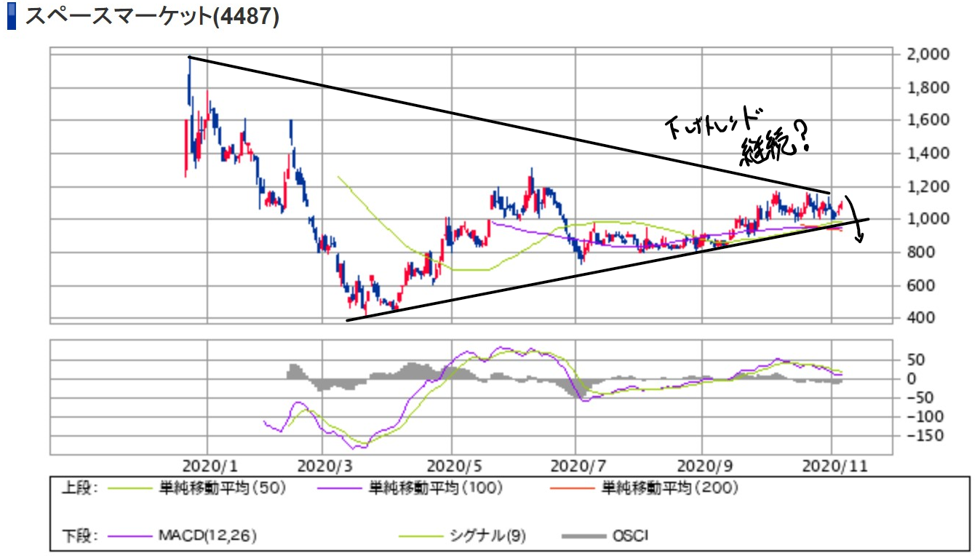
Task: Click the 400 price axis label
Action: pyautogui.click(x=920, y=318)
